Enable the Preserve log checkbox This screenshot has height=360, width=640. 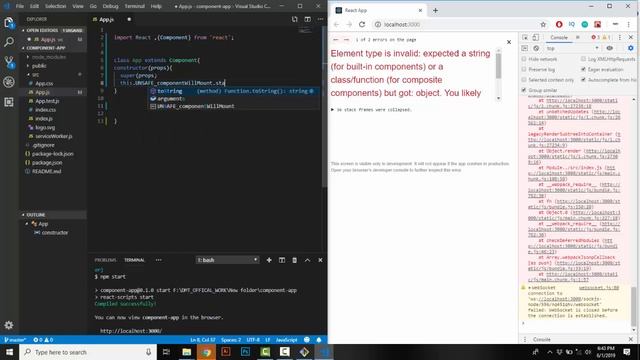524,69
